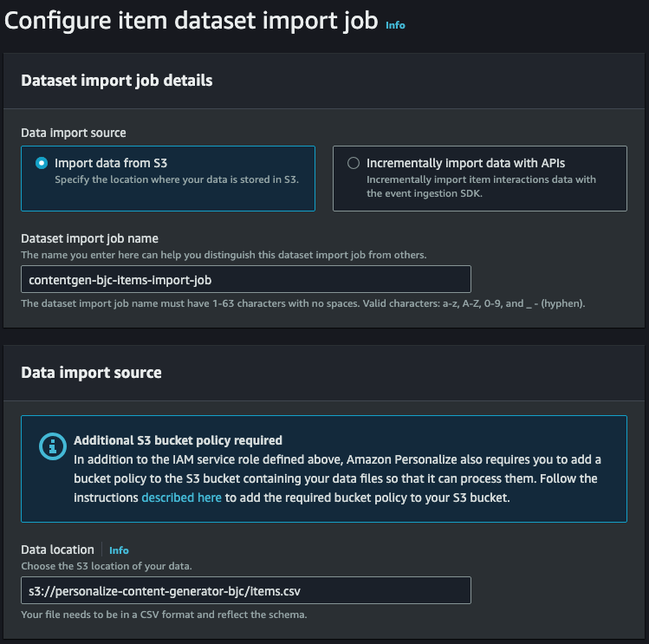Select Incrementally import data with APIs radio button
649x644 pixels.
click(x=354, y=163)
